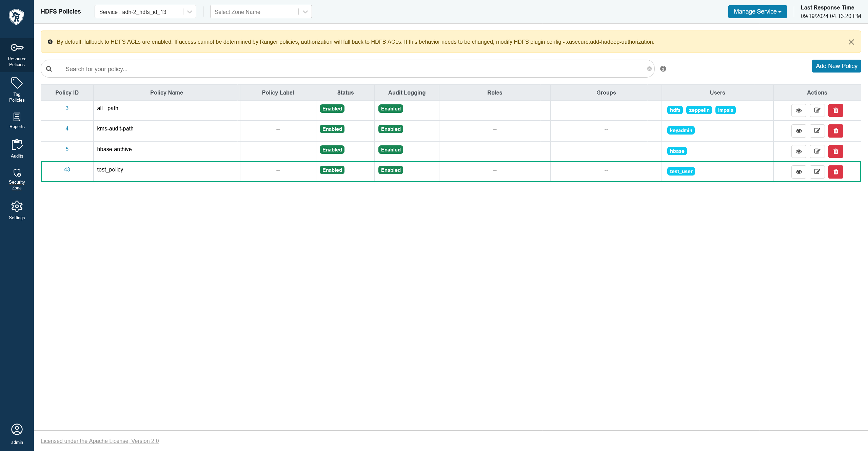Click the warning banner info icon
This screenshot has height=451, width=868.
(x=50, y=42)
